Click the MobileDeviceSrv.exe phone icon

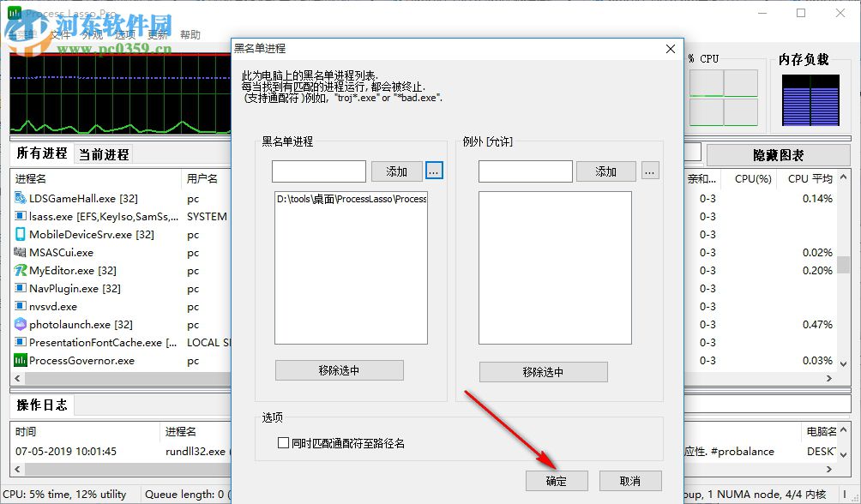pos(20,234)
